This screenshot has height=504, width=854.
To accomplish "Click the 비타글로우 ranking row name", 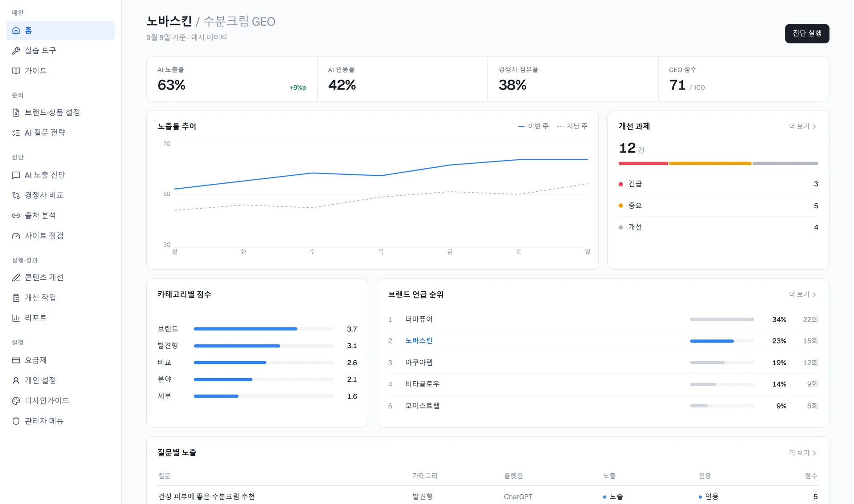I will click(422, 384).
